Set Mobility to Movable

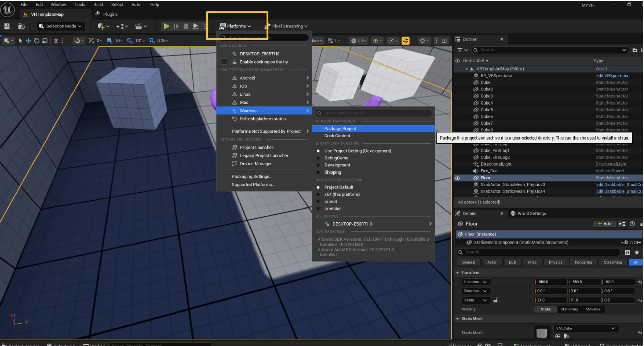point(593,309)
